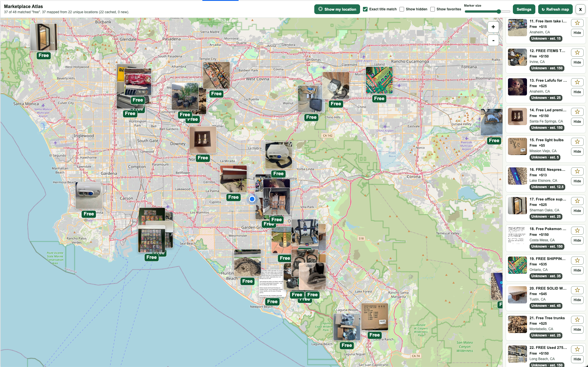Adjust the Marker size slider
Viewport: 588px width, 367px height.
tap(487, 12)
